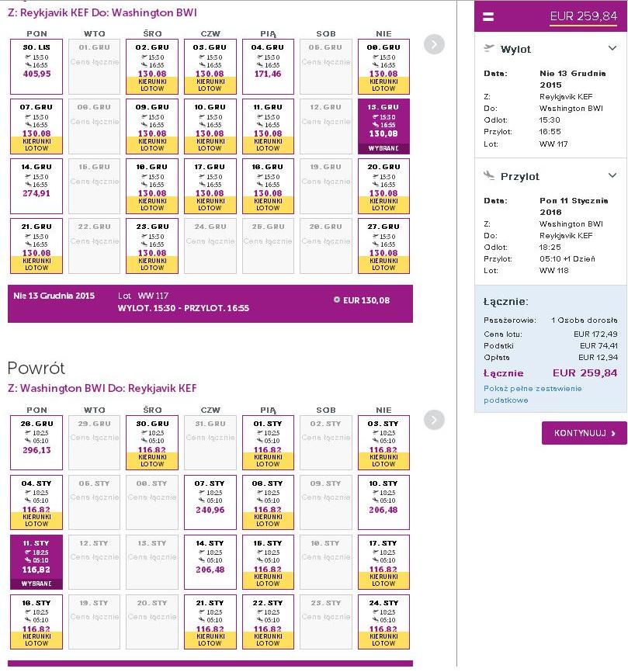Select return flight on 07.STY for 240,96
This screenshot has width=628, height=672.
point(210,502)
